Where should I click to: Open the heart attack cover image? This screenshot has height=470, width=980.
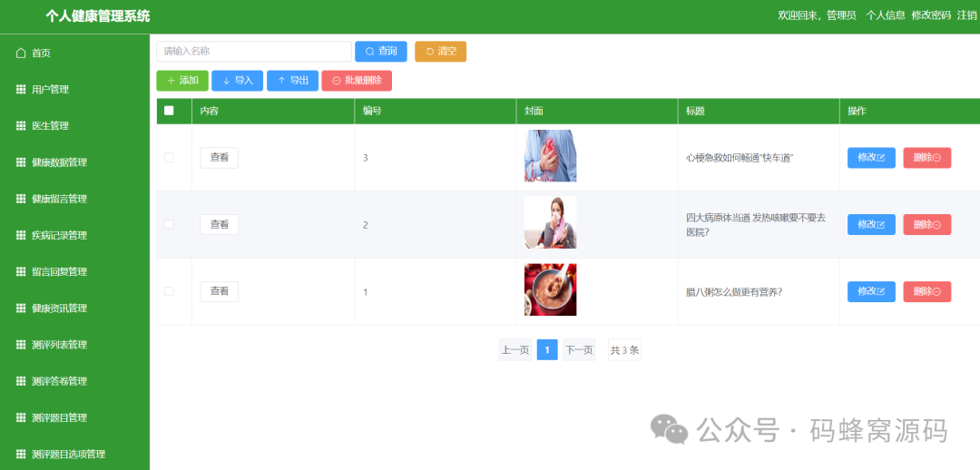550,156
